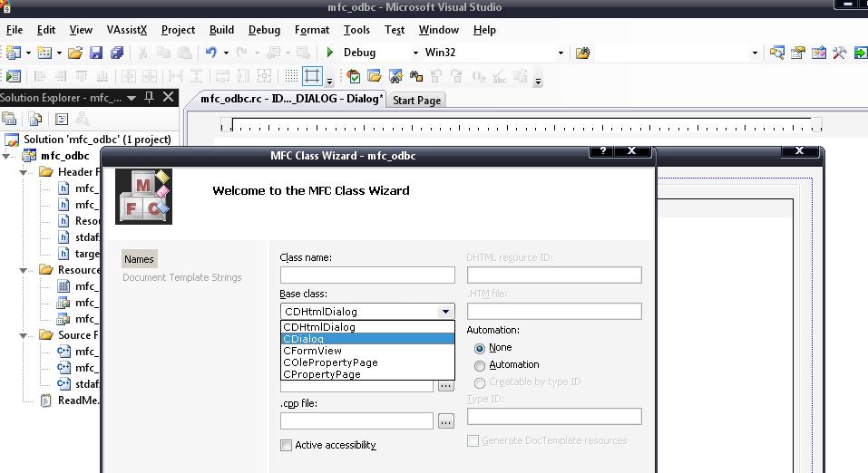This screenshot has width=868, height=473.
Task: Open Find in Files via the binoculars folder icon
Action: click(582, 53)
